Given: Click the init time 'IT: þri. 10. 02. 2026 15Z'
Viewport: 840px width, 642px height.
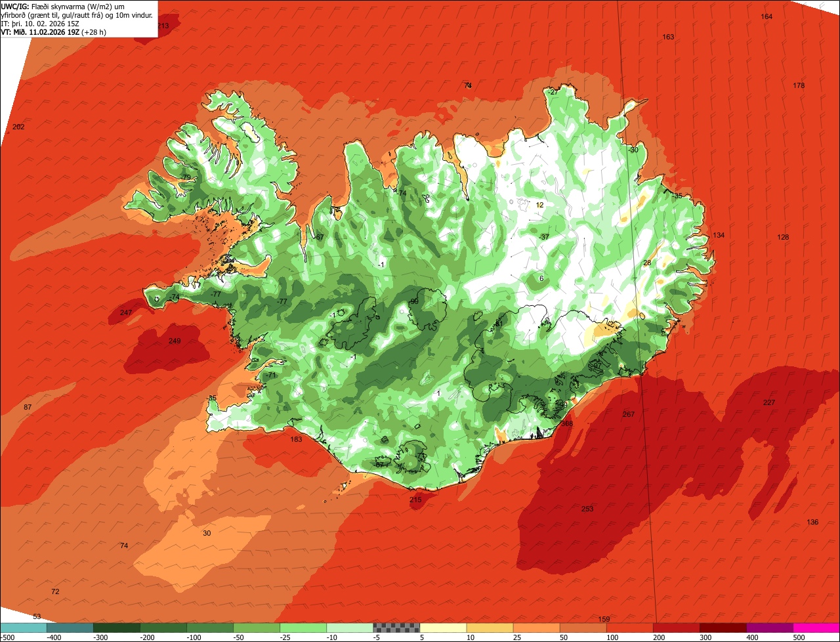Looking at the screenshot, I should pos(40,24).
